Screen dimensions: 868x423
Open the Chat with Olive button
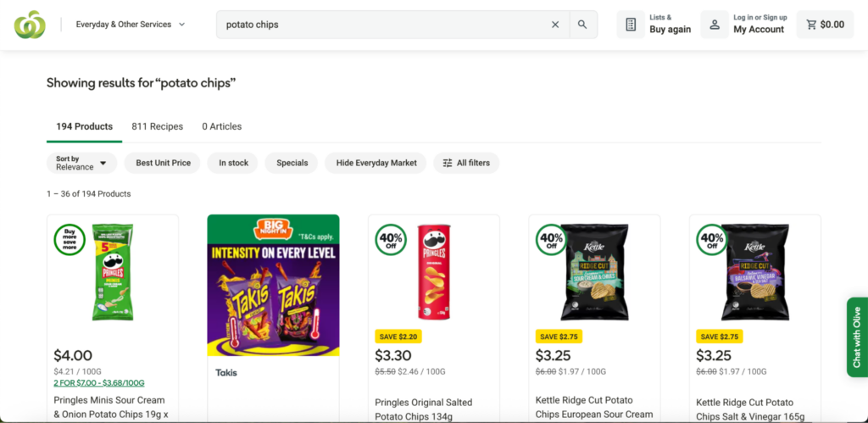(857, 337)
